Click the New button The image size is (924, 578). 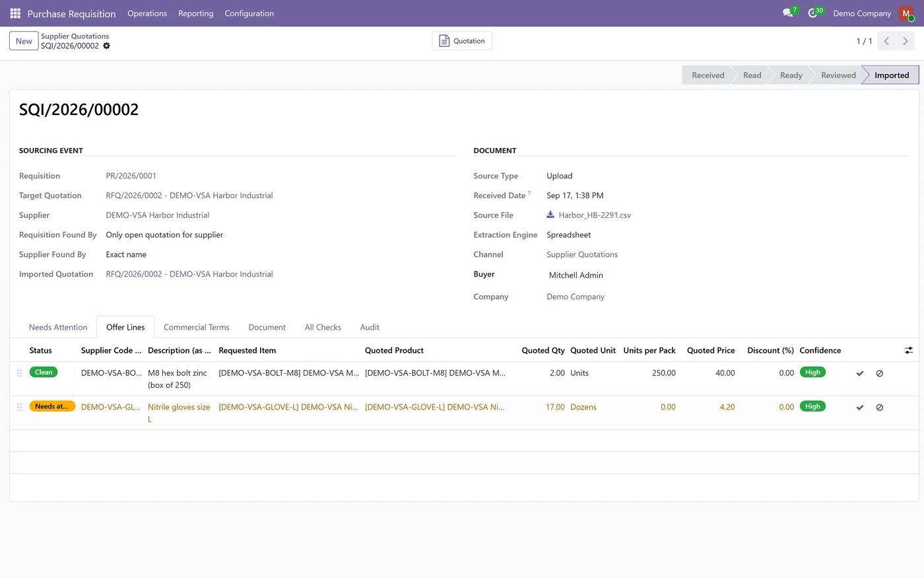pos(24,41)
